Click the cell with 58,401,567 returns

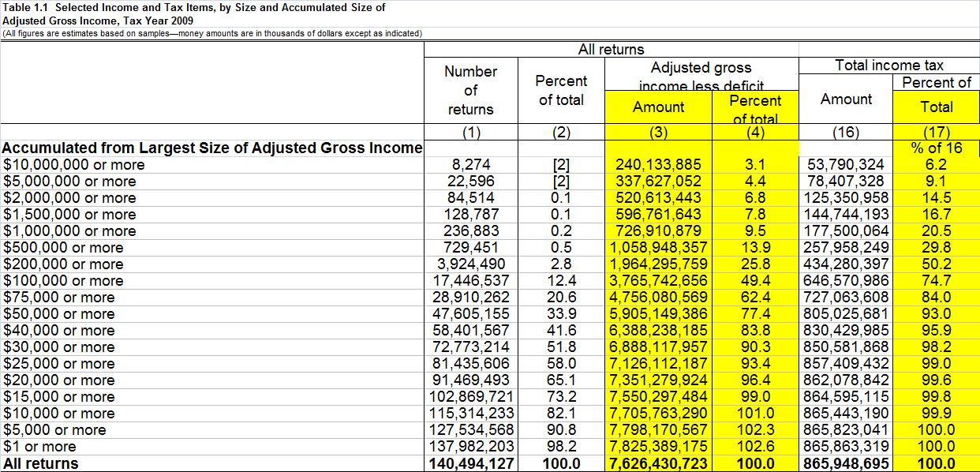pyautogui.click(x=470, y=331)
